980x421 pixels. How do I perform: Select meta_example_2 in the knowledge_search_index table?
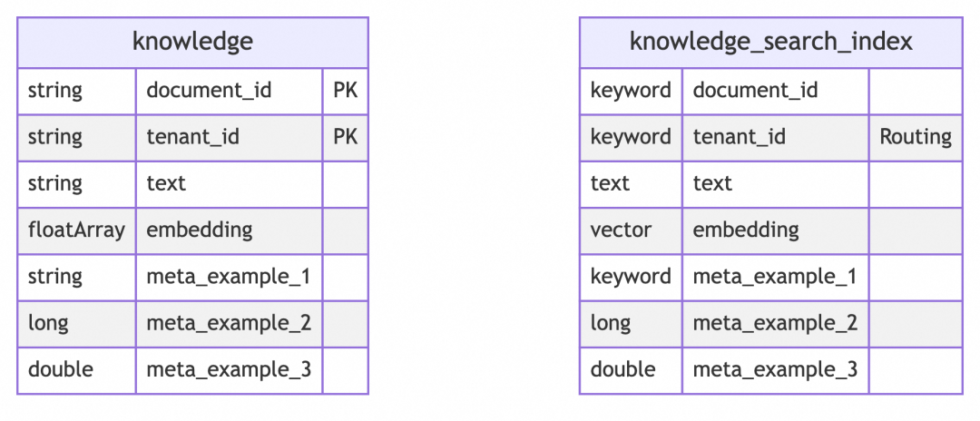[x=775, y=323]
